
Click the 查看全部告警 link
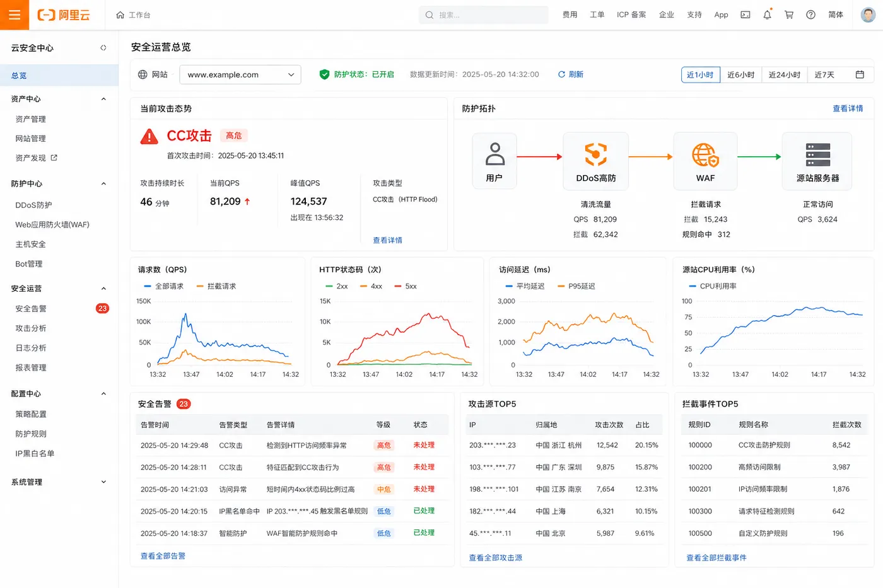163,556
